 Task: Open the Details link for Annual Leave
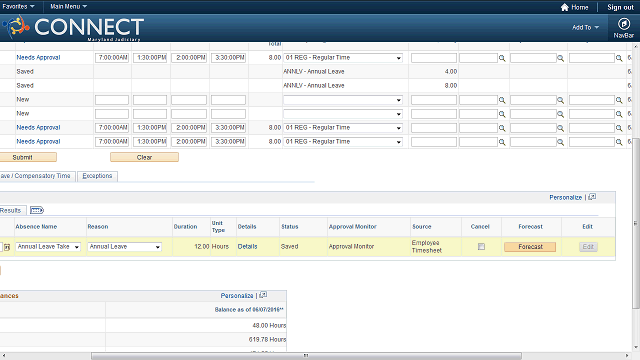tap(247, 247)
